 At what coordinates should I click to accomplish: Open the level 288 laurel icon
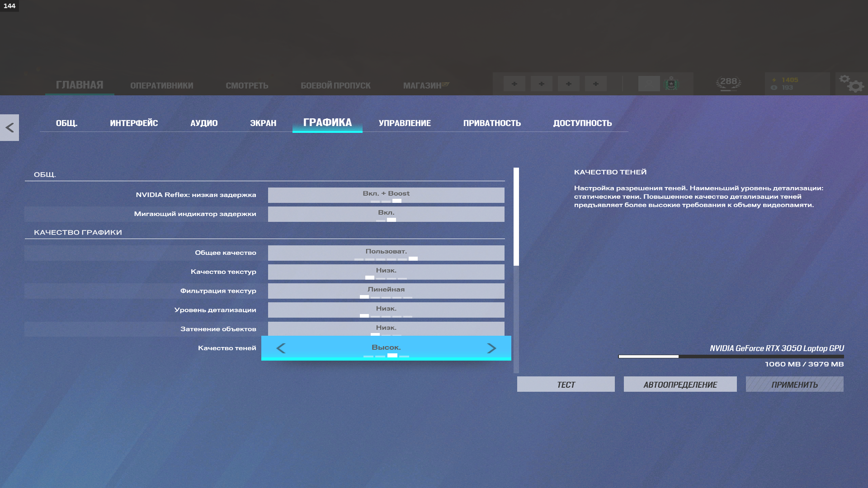(728, 83)
